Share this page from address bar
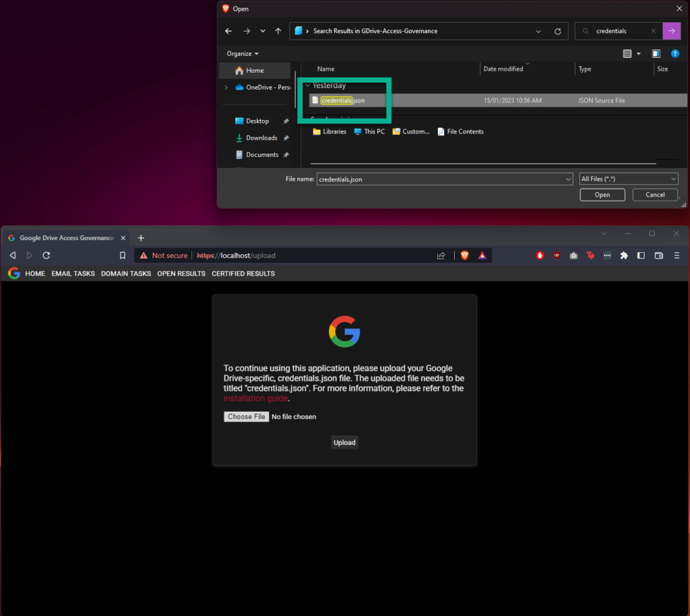The height and width of the screenshot is (616, 690). click(441, 255)
